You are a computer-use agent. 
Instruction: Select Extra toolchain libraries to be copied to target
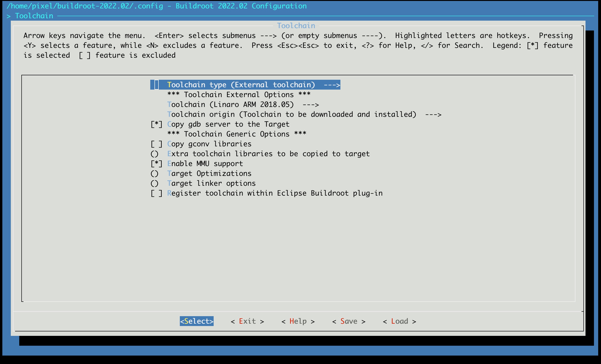click(x=260, y=154)
